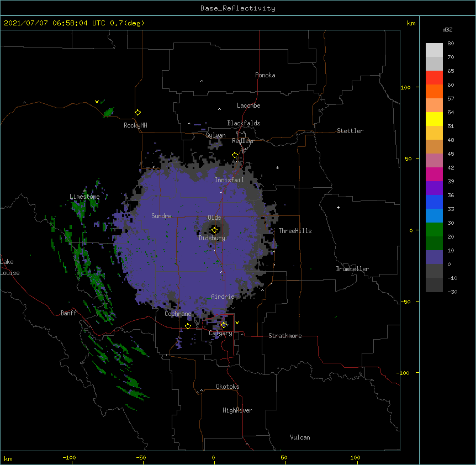The image size is (476, 465).
Task: Click the Blackfalds city label
Action: click(244, 123)
